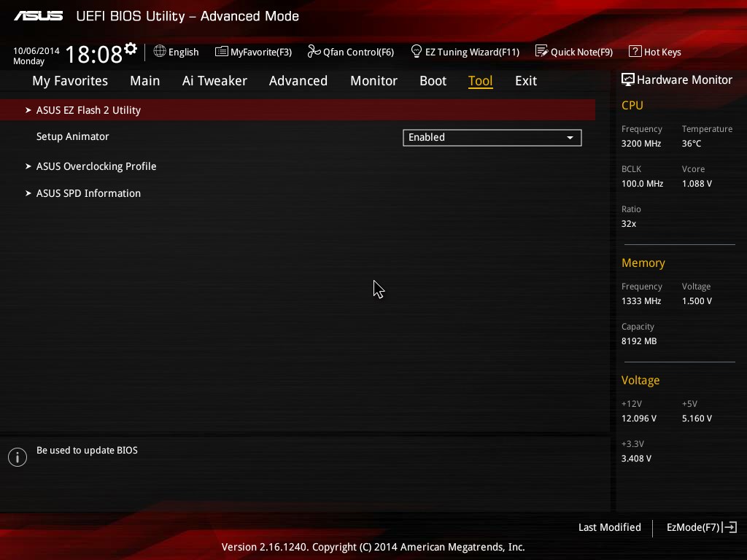Click Vcore value 1.088 V
Image resolution: width=747 pixels, height=560 pixels.
click(697, 183)
